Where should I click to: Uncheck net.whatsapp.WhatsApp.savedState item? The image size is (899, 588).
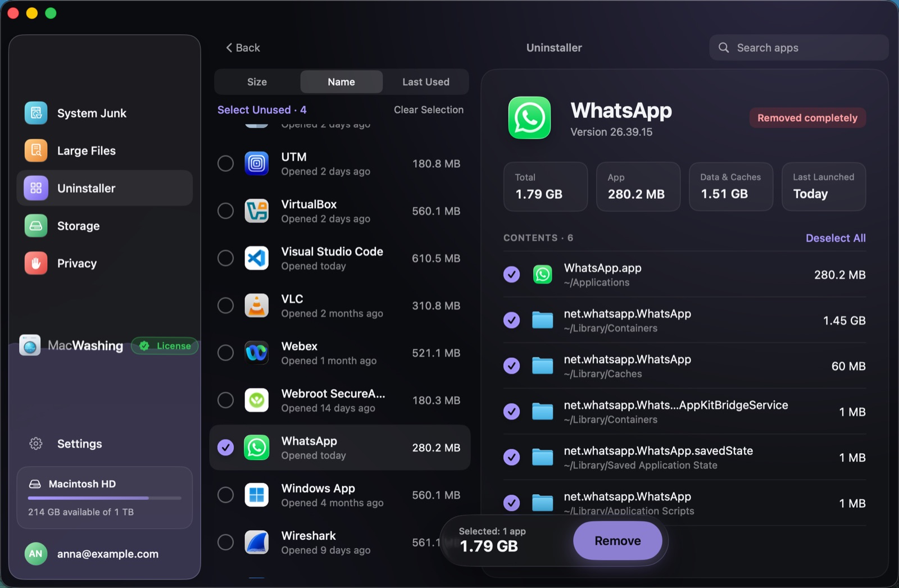coord(511,458)
